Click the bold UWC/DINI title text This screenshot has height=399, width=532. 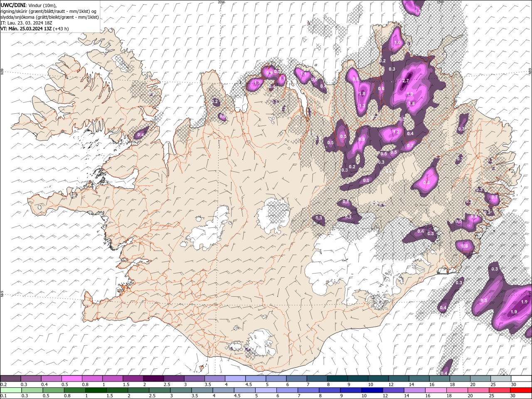pos(13,5)
